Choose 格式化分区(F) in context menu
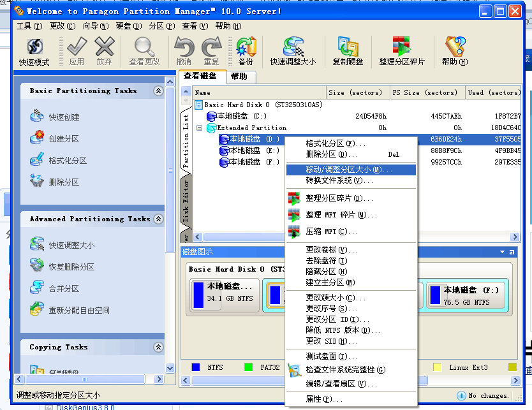This screenshot has height=410, width=532. pyautogui.click(x=351, y=143)
